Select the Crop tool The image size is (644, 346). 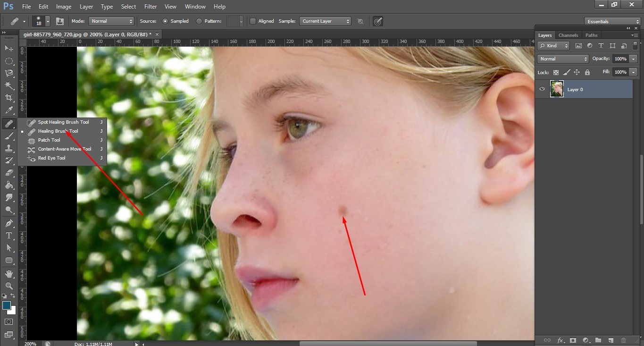coord(9,98)
